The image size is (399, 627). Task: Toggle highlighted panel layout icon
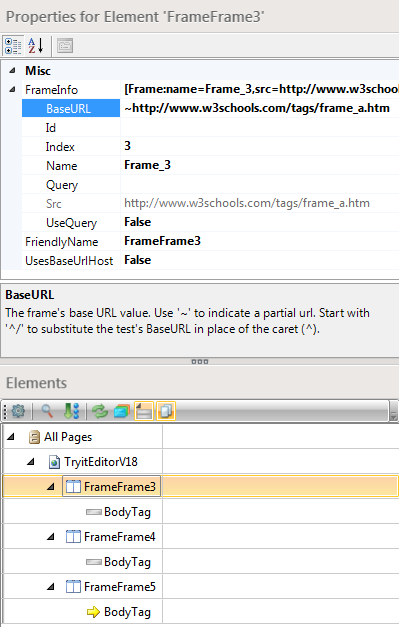(x=144, y=411)
